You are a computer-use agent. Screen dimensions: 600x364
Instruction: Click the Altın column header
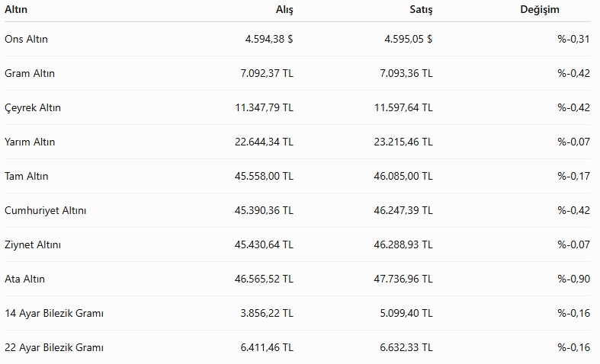click(16, 10)
